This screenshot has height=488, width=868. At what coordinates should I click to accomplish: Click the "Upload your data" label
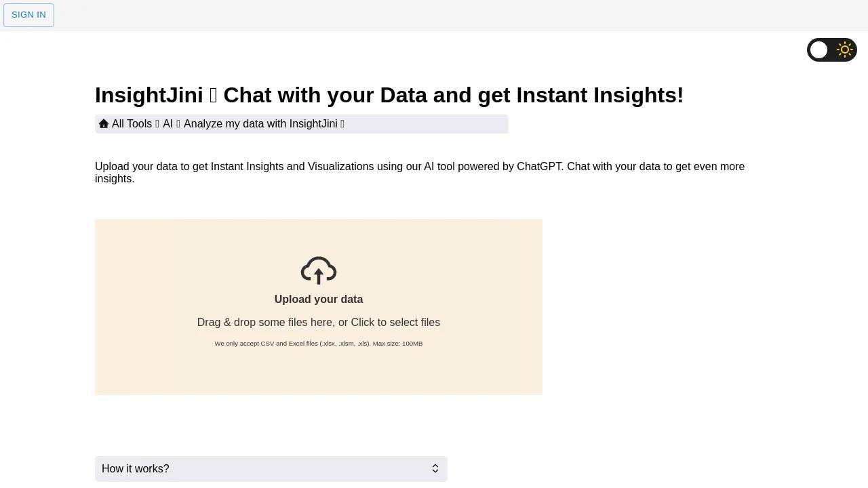(x=319, y=300)
